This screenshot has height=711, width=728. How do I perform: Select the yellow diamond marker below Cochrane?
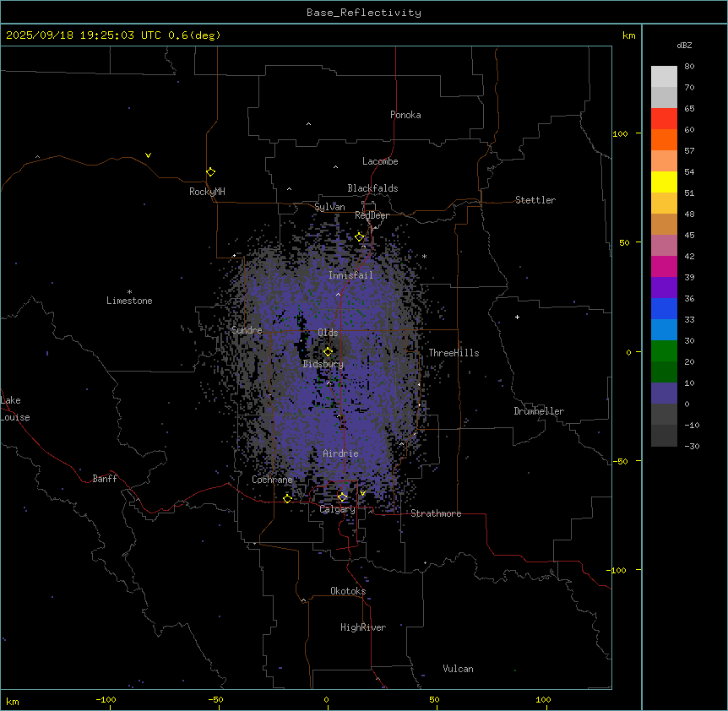tap(287, 498)
